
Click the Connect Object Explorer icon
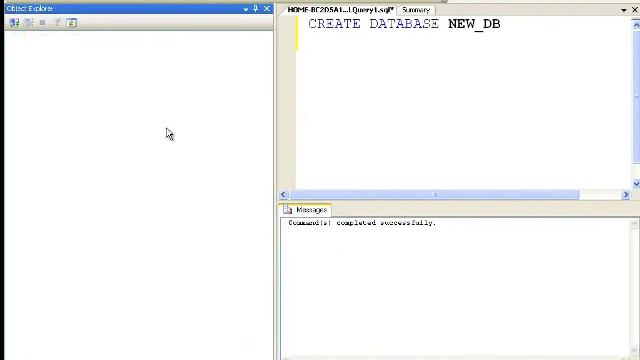point(14,23)
